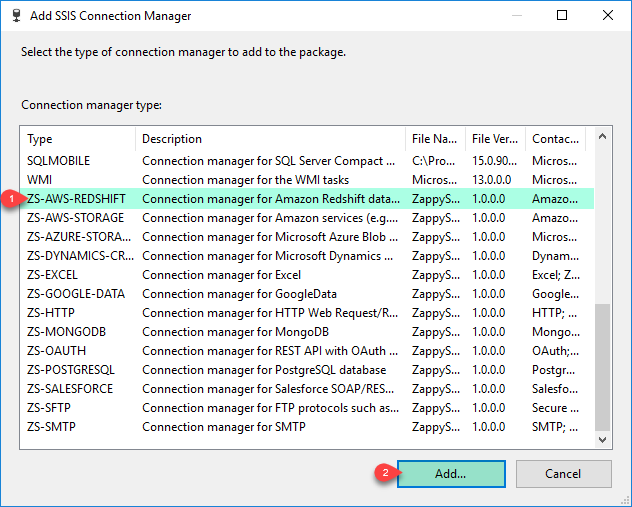This screenshot has width=632, height=507.
Task: Select the ZS-SMTP row
Action: (307, 426)
